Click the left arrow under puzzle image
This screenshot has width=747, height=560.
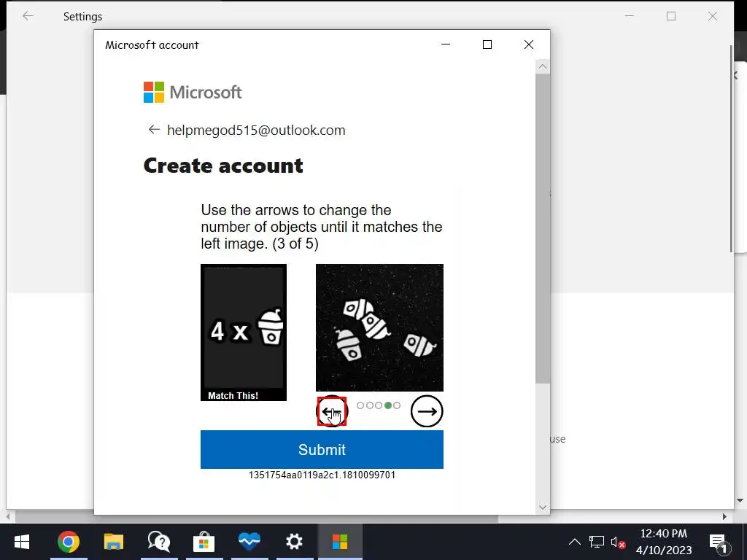point(332,411)
